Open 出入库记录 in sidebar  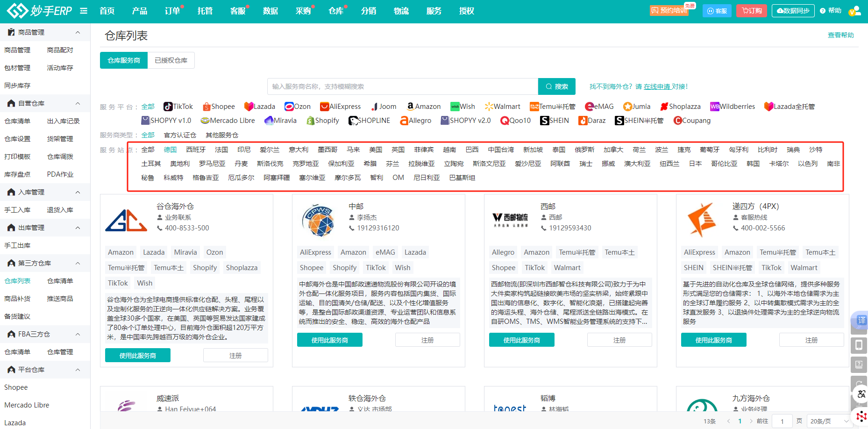(64, 121)
